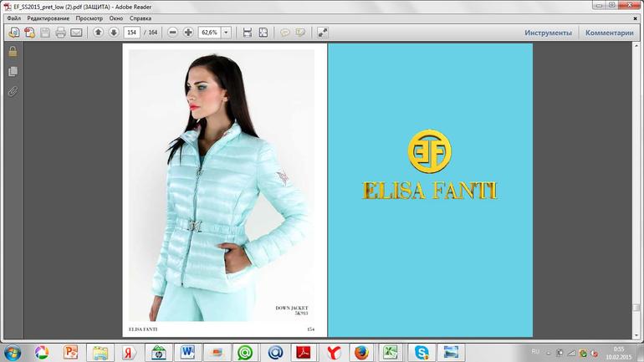Viewport: 644px width, 362px height.
Task: Open page thumbnails panel icon
Action: tap(13, 71)
